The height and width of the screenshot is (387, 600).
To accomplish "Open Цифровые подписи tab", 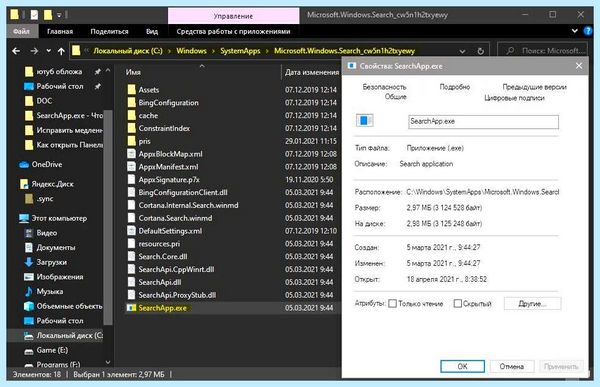I will [x=514, y=98].
